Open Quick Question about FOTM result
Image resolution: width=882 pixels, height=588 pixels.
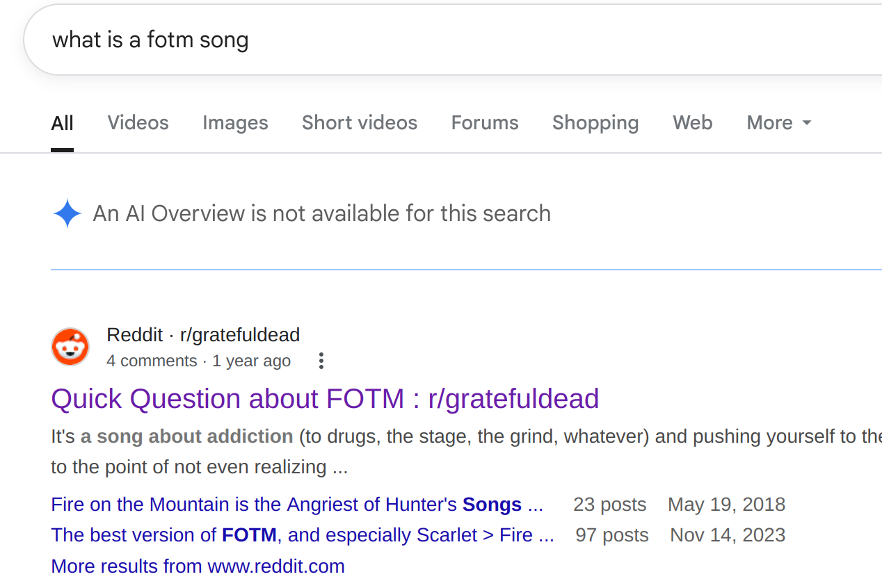(325, 399)
